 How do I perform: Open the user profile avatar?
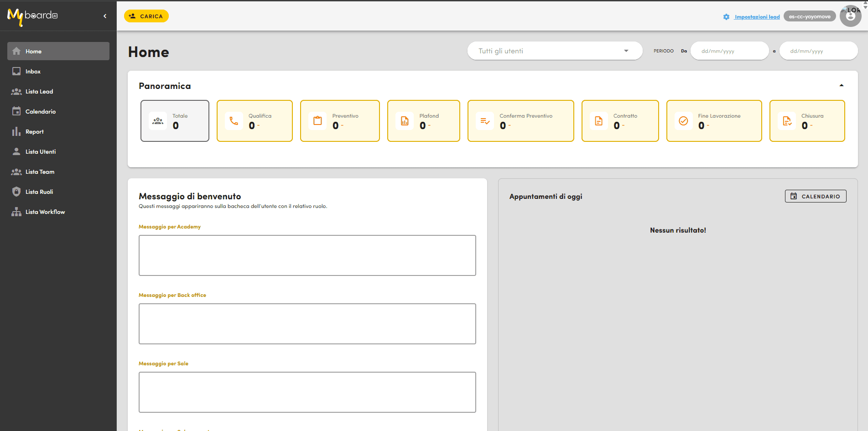[x=850, y=16]
